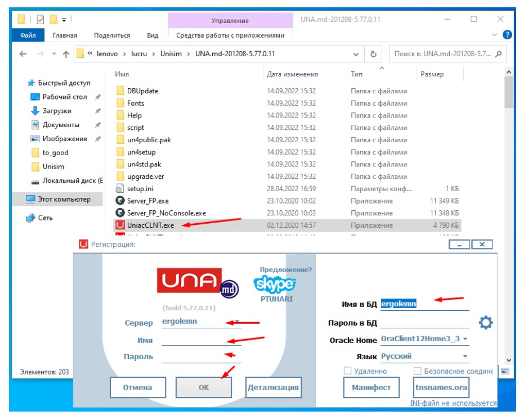Viewport: 528px width, 420px height.
Task: Click into the Имя username field
Action: point(201,340)
